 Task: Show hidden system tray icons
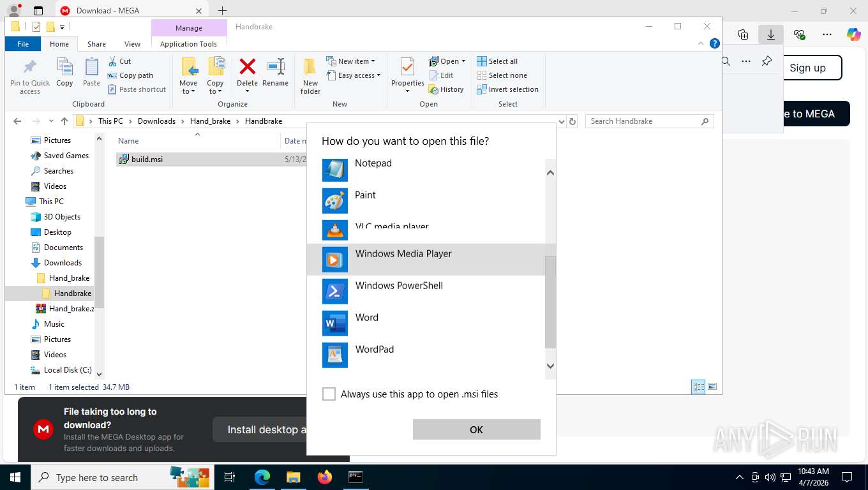[x=740, y=477]
